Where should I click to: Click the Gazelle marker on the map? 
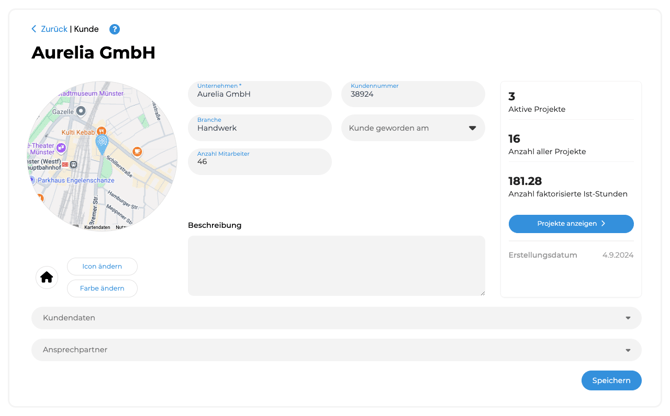tap(81, 111)
